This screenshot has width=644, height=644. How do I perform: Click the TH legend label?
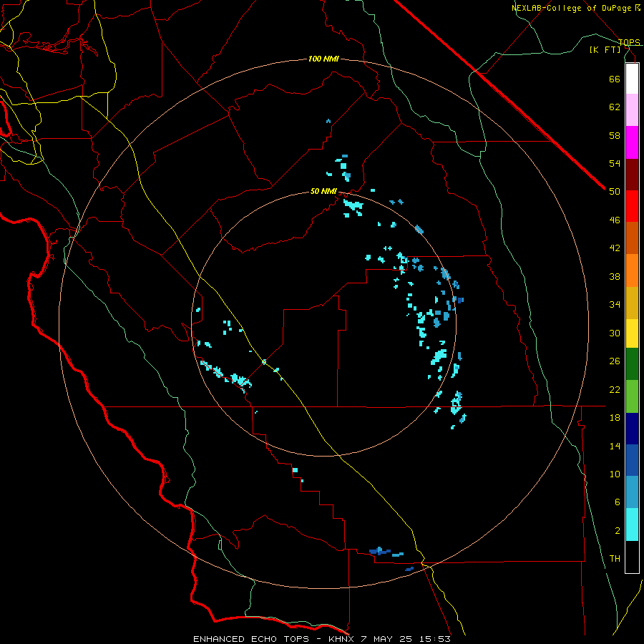point(615,559)
